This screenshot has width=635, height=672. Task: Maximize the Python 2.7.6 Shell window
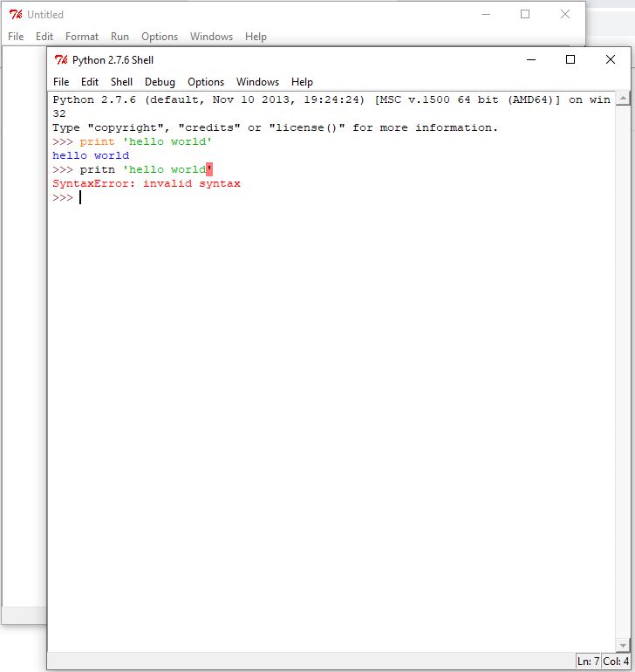pos(570,59)
